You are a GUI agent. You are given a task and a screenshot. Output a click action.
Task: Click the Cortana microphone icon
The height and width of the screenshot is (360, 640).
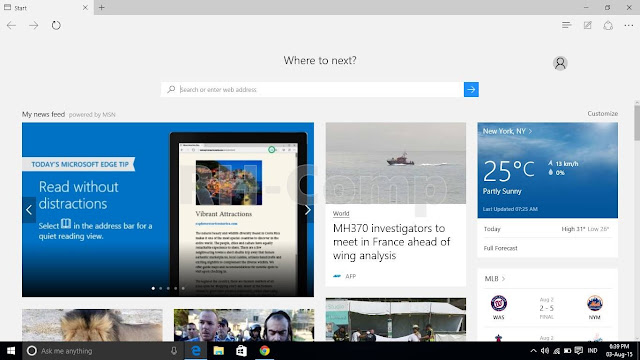pyautogui.click(x=174, y=351)
